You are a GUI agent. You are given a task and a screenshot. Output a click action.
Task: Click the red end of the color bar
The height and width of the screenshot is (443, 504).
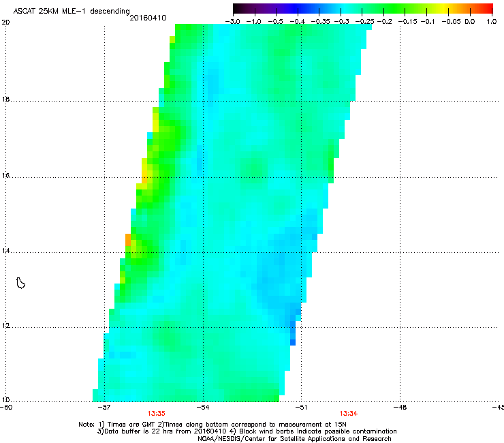pos(488,8)
